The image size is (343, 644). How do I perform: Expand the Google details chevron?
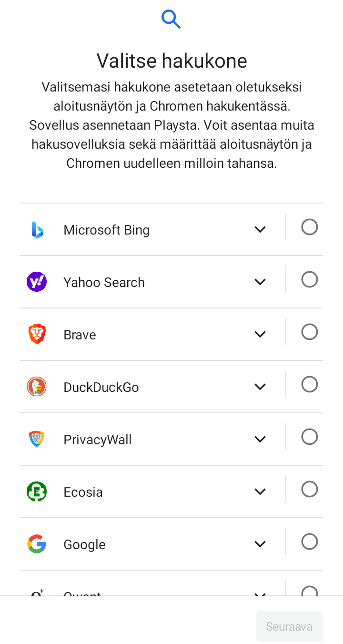[x=260, y=544]
